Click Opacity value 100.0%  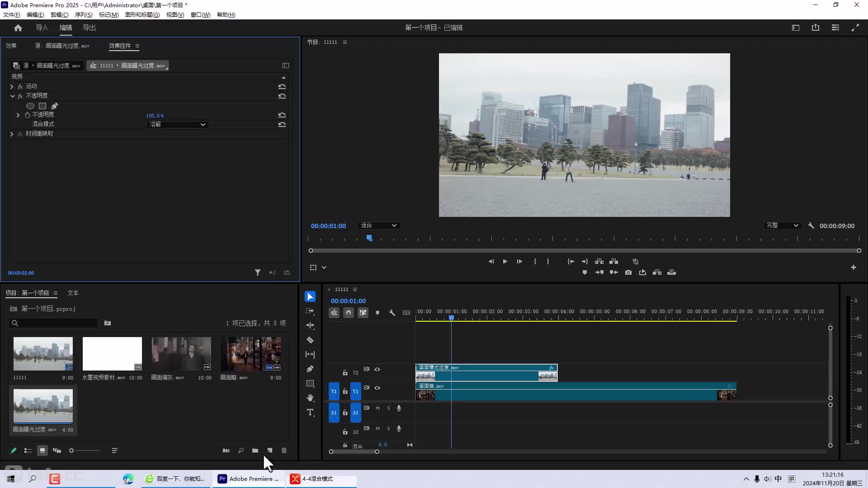tap(155, 116)
